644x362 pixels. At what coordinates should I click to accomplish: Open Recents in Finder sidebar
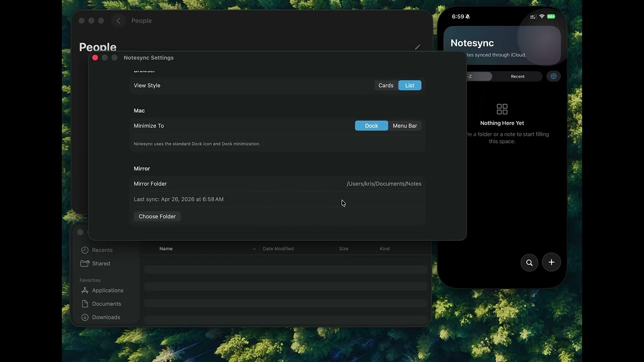(102, 250)
